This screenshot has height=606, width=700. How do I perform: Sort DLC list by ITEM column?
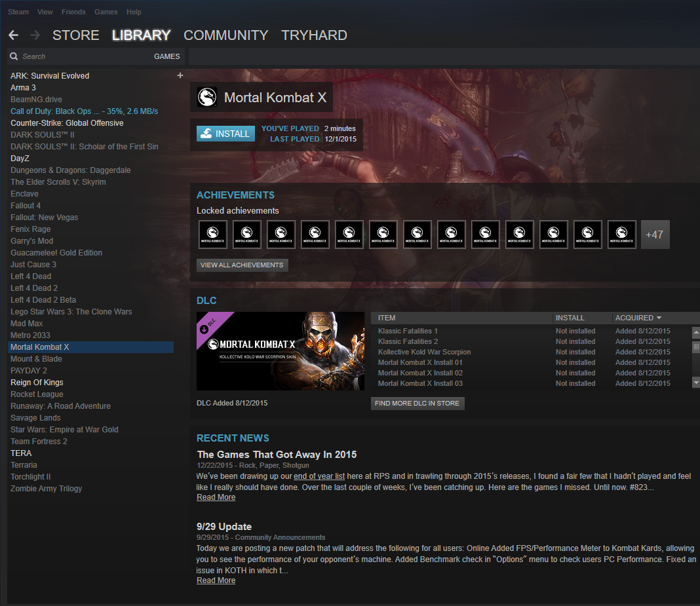pyautogui.click(x=461, y=318)
